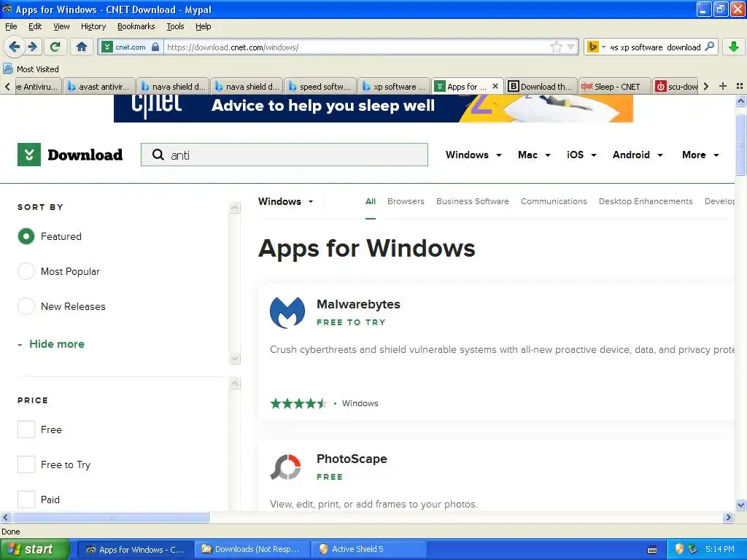Select the Desktop Enhancements category link
This screenshot has width=747, height=560.
click(x=646, y=201)
